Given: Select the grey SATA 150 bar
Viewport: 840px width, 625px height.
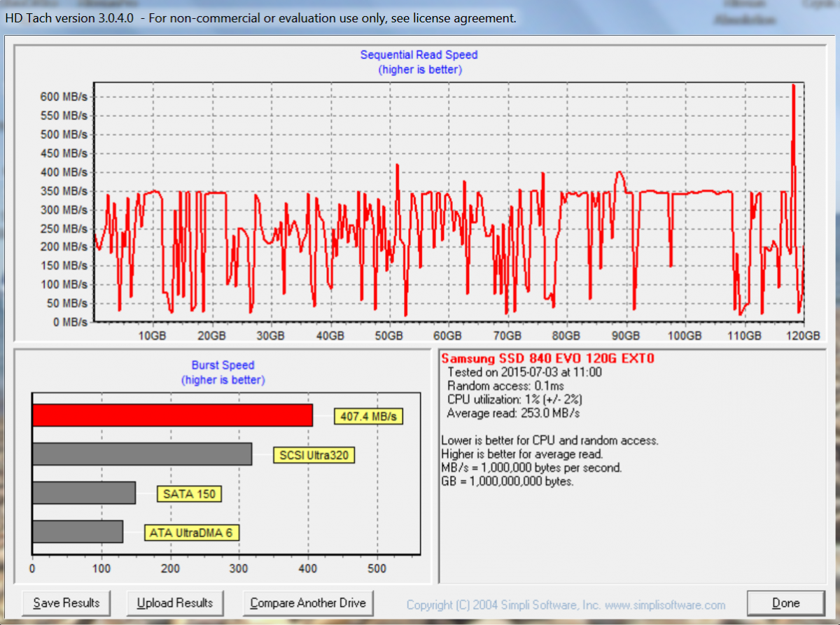Looking at the screenshot, I should (84, 493).
